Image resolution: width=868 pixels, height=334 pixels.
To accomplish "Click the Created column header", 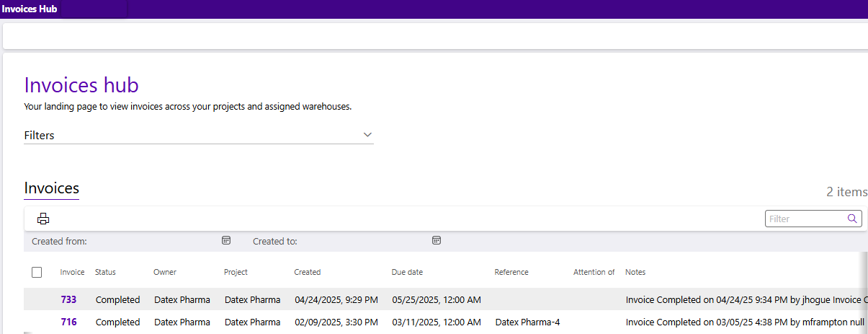I will click(x=308, y=272).
